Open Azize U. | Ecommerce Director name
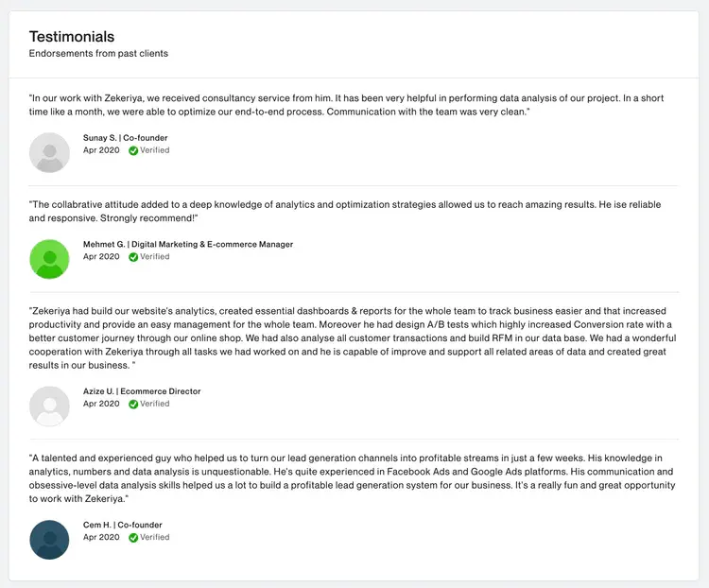Screen dimensions: 709x588 pyautogui.click(x=142, y=391)
